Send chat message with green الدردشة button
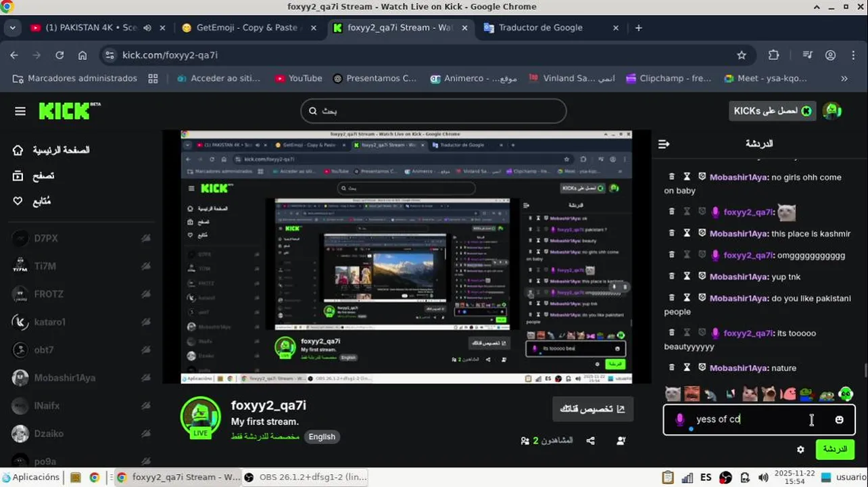The height and width of the screenshot is (487, 868). [x=834, y=449]
